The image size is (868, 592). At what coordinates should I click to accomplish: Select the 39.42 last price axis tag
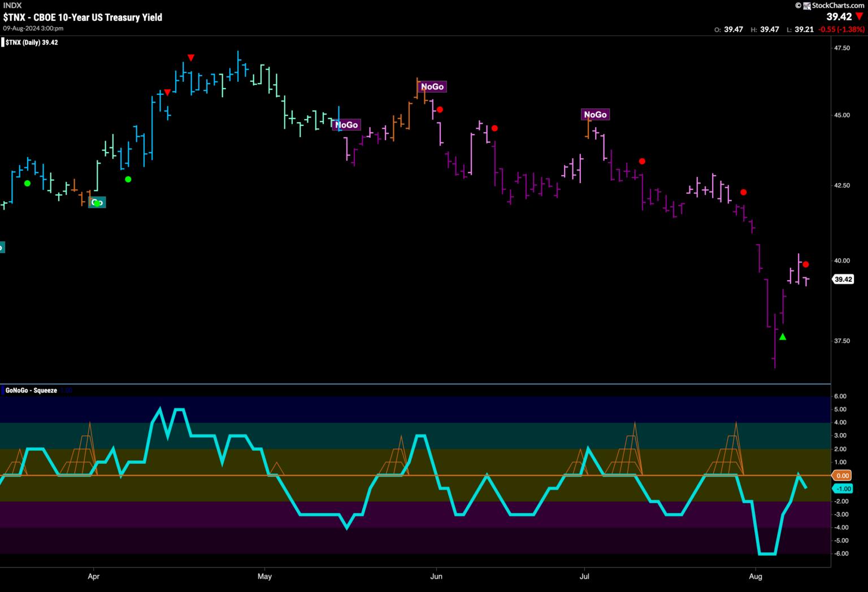[x=843, y=279]
